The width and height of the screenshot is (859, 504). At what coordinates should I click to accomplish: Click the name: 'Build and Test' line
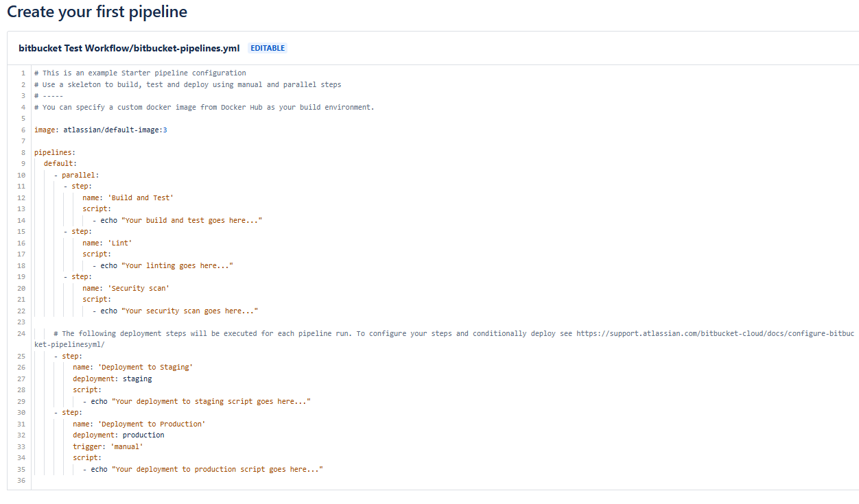[x=128, y=197]
